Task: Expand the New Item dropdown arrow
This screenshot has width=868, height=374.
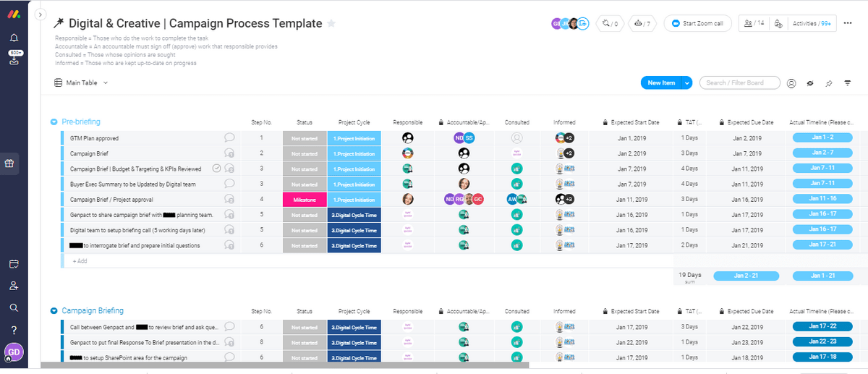Action: [687, 83]
